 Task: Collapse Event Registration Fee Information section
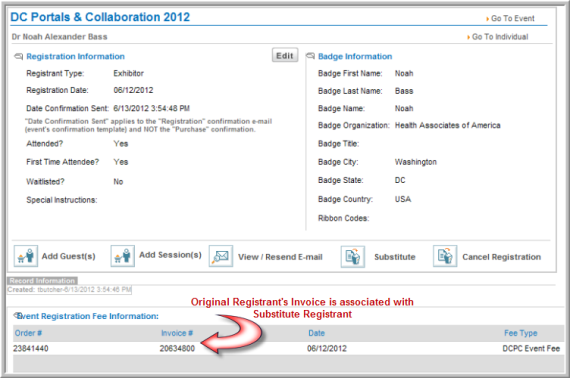point(18,315)
